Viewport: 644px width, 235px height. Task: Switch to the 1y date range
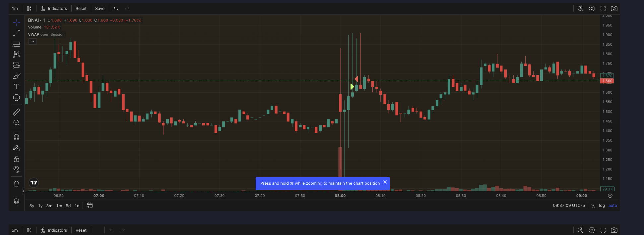pos(40,206)
